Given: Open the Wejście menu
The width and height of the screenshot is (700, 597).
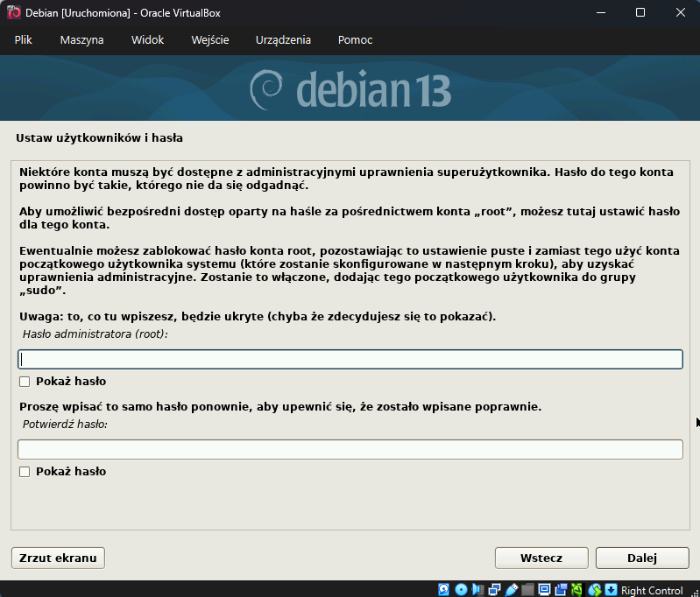Looking at the screenshot, I should pyautogui.click(x=210, y=40).
